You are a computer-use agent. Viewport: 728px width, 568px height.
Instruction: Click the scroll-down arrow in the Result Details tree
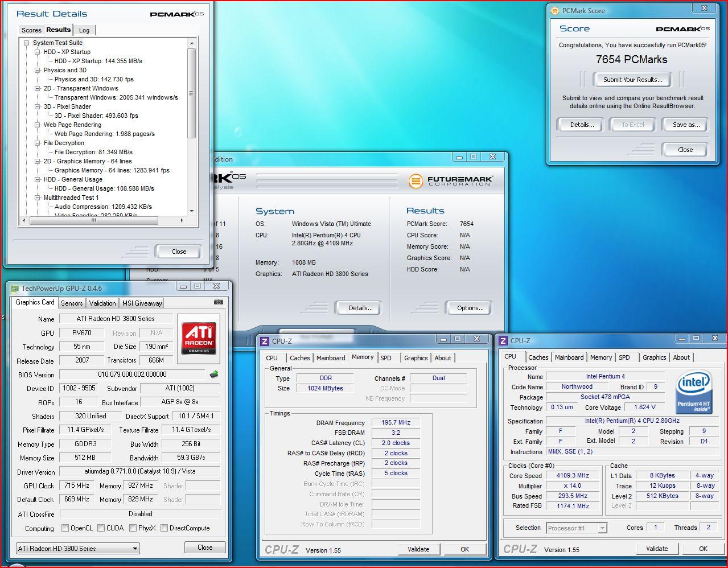coord(192,211)
